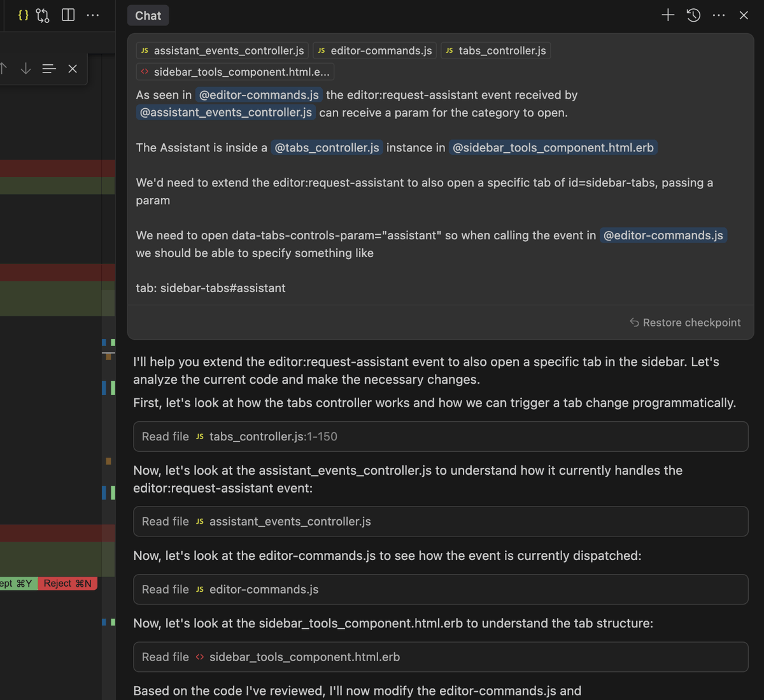Click first @editor-commands.js mention
Viewport: 764px width, 700px height.
(x=258, y=95)
